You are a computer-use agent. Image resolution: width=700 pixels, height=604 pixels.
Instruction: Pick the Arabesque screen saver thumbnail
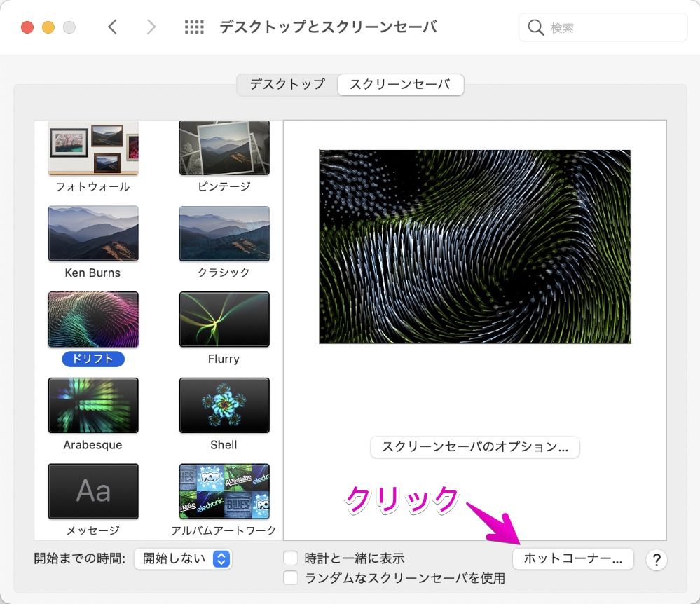point(93,405)
